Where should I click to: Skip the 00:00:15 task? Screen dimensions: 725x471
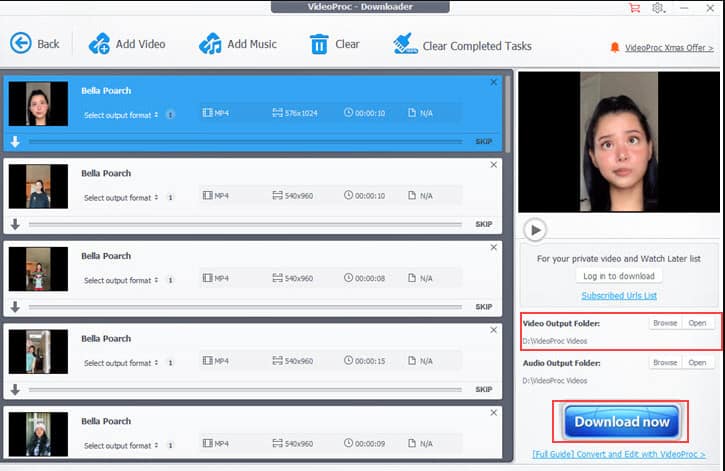pyautogui.click(x=484, y=390)
